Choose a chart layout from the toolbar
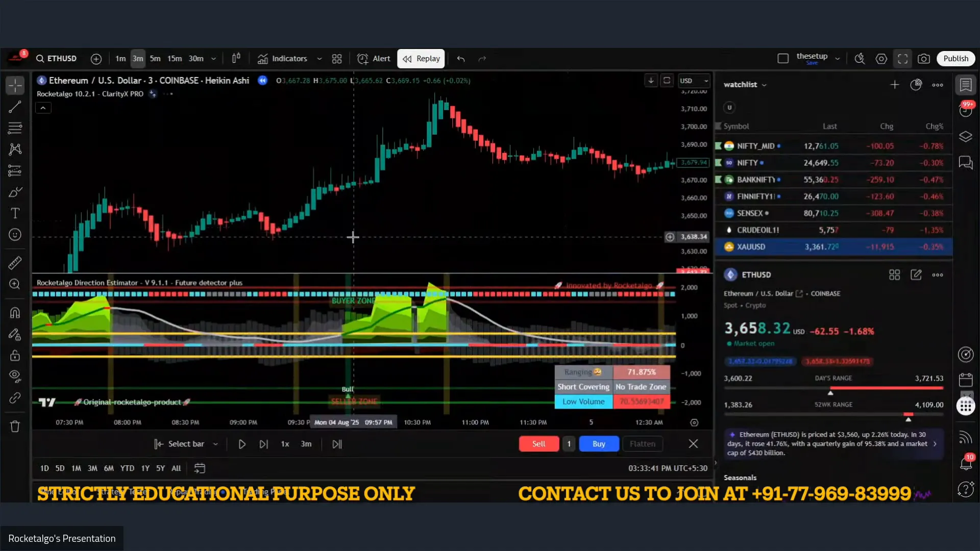Image resolution: width=980 pixels, height=551 pixels. pos(783,59)
